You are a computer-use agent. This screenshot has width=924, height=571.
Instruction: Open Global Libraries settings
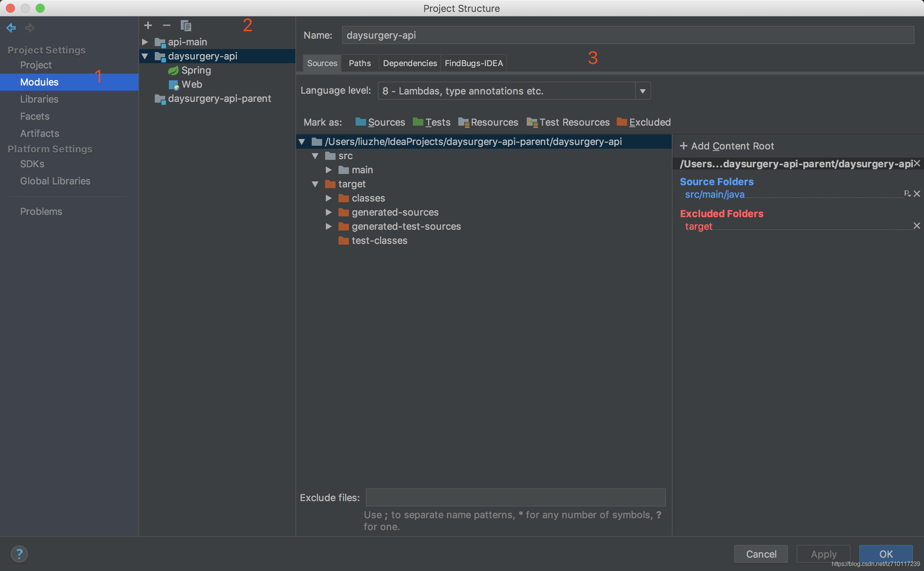[55, 181]
